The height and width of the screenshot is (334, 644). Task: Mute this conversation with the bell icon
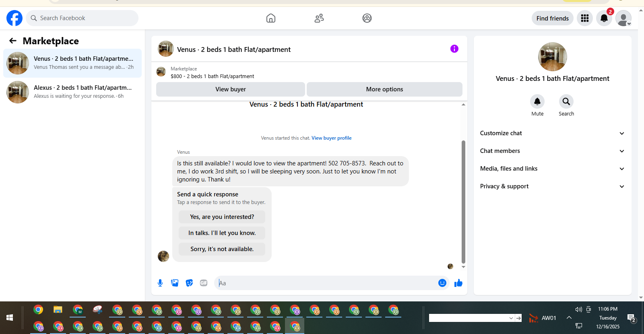[537, 101]
